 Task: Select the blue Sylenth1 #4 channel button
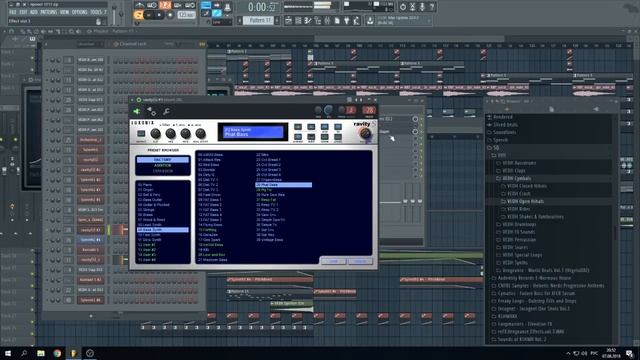90,240
